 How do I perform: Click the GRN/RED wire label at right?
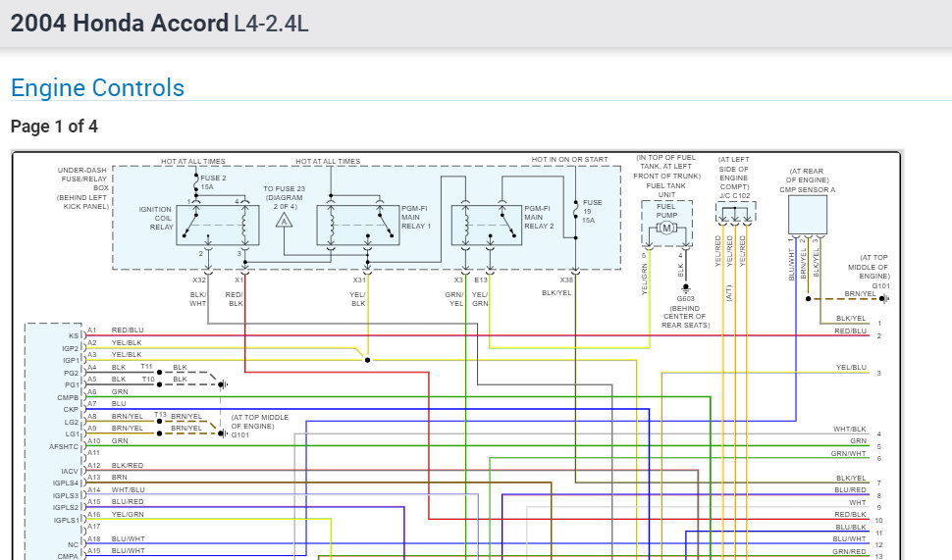point(849,551)
